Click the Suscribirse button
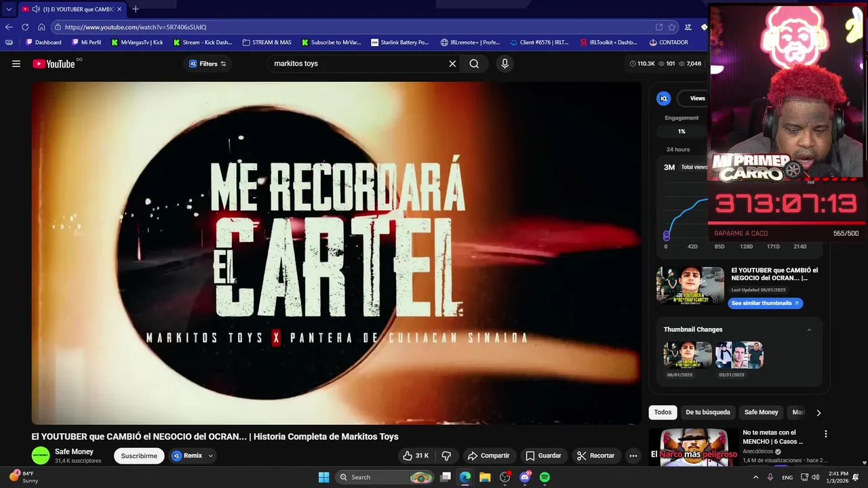 click(x=139, y=455)
